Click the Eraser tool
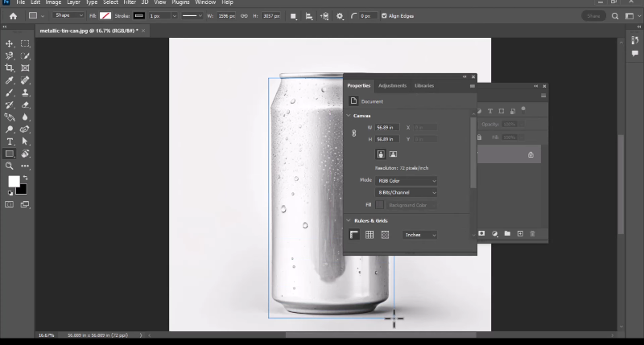Viewport: 644px width, 345px height. (25, 105)
